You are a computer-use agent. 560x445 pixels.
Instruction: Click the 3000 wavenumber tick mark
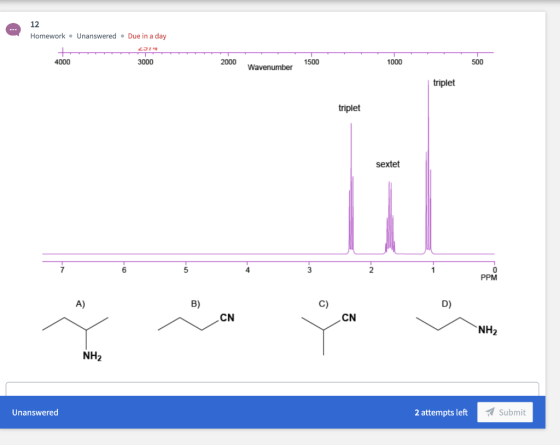coord(145,53)
